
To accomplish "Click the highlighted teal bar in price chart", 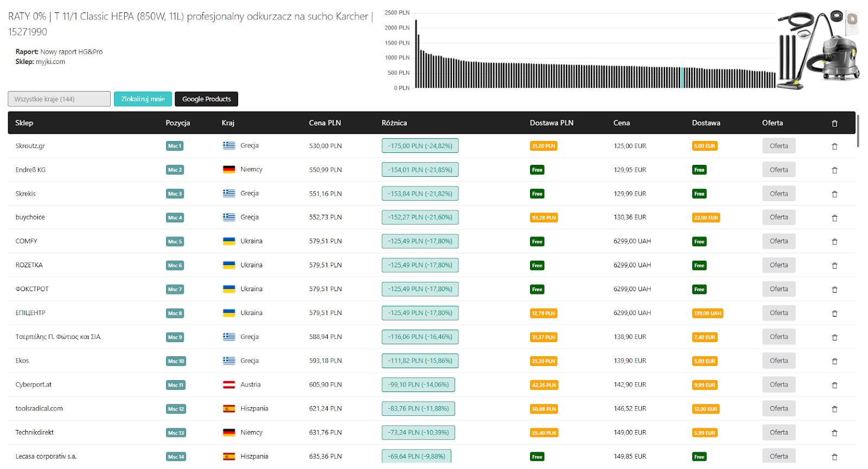I will click(682, 78).
